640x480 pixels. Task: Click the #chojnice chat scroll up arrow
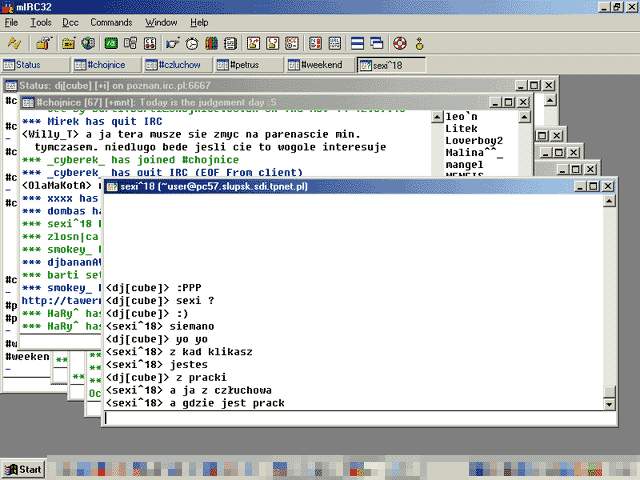tap(437, 117)
